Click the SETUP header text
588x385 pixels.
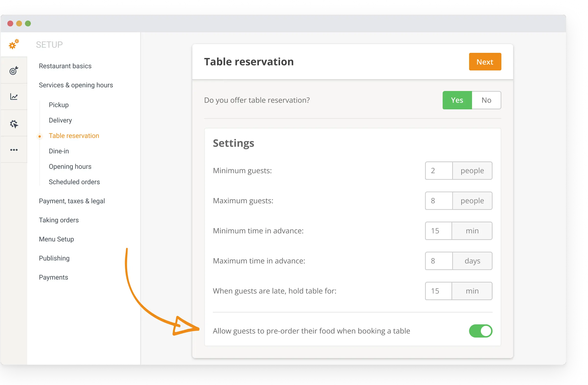point(49,45)
